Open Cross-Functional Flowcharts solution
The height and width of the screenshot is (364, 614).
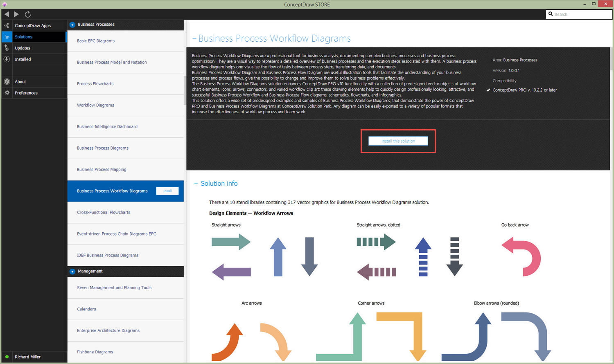[x=125, y=212]
